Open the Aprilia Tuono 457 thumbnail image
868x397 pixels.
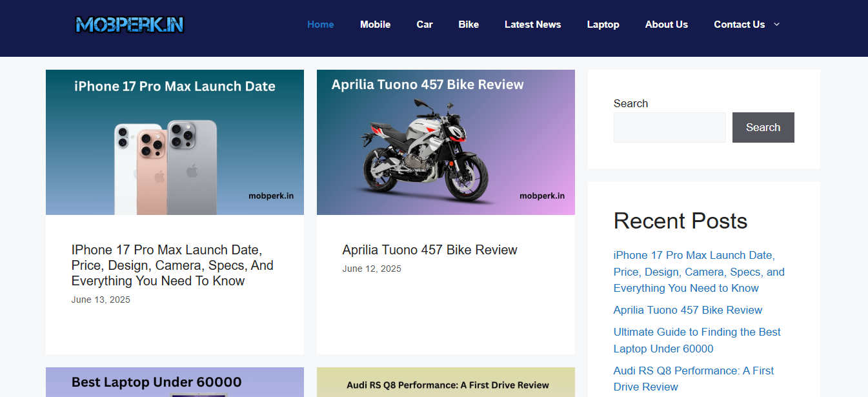click(x=446, y=142)
